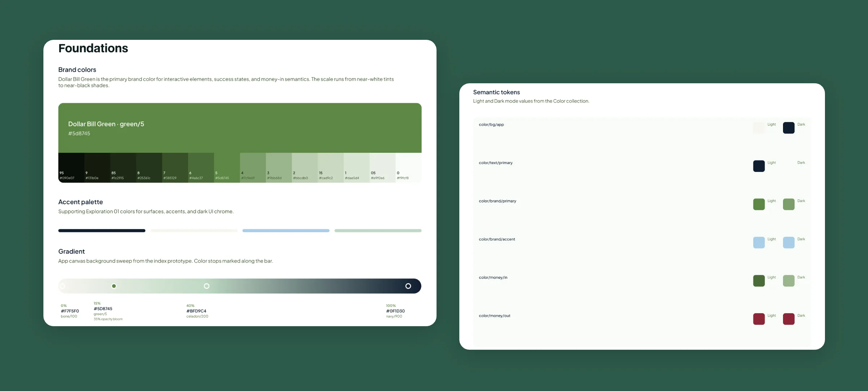The height and width of the screenshot is (391, 868).
Task: Select the green/85 swatch #1c2915
Action: 123,168
